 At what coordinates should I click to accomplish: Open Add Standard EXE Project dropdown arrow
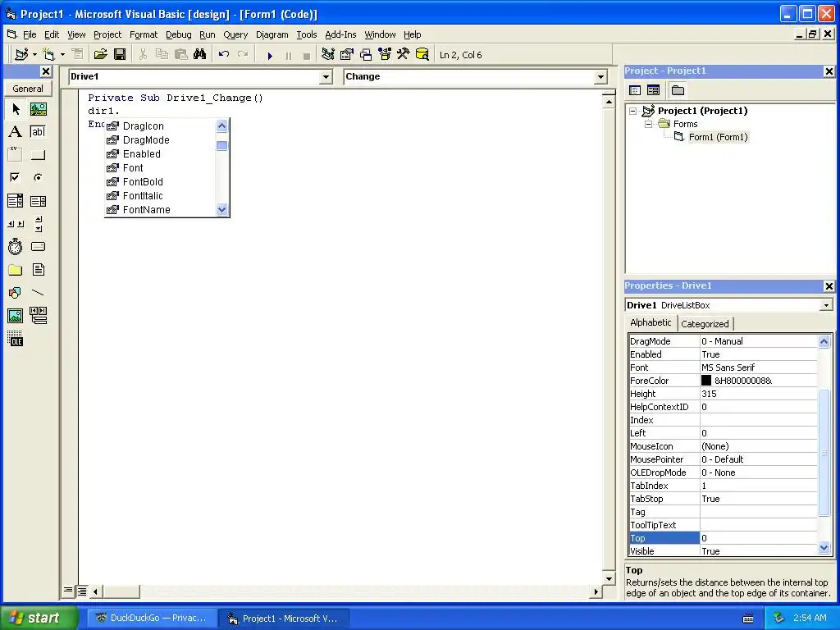pos(34,55)
